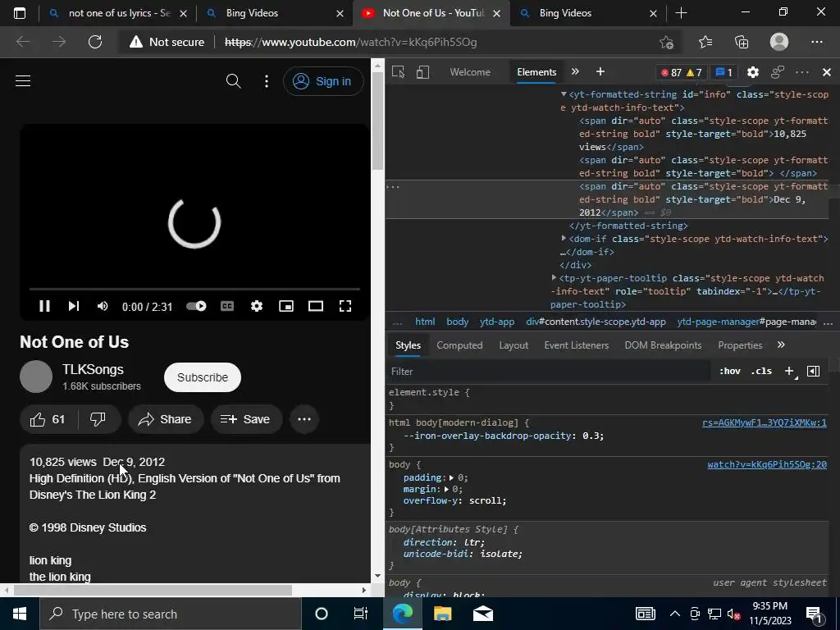Viewport: 840px width, 630px height.
Task: Open a new browser tab
Action: (681, 13)
